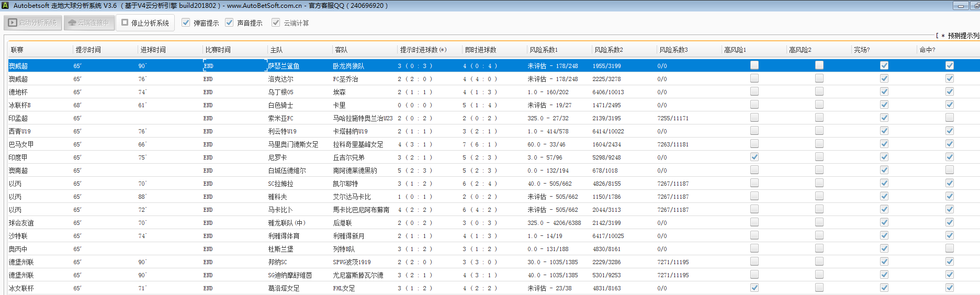The width and height of the screenshot is (980, 295).
Task: Toggle the 停止分析系统 checkbox
Action: 125,22
